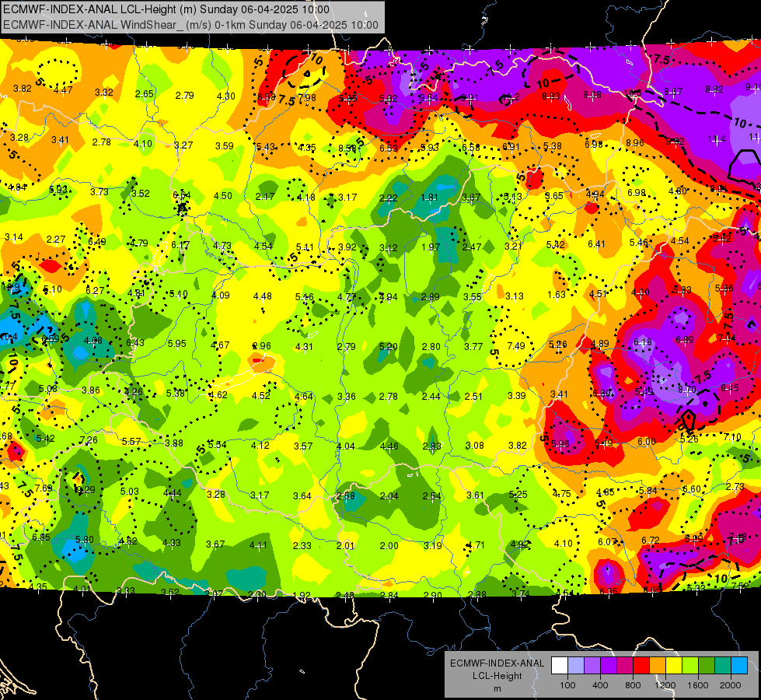761x700 pixels.
Task: Click the wind shear value 6.89
Action: point(684,340)
